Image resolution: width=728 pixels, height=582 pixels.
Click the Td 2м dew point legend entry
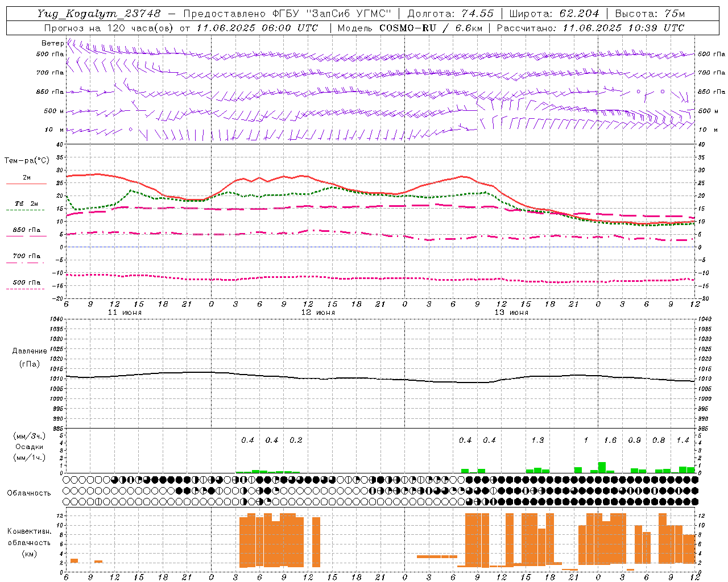pyautogui.click(x=27, y=203)
